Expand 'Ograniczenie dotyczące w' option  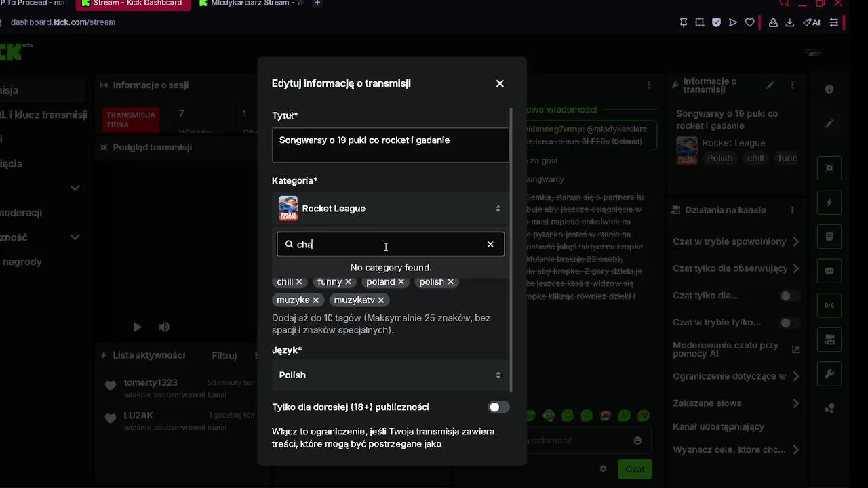click(795, 376)
